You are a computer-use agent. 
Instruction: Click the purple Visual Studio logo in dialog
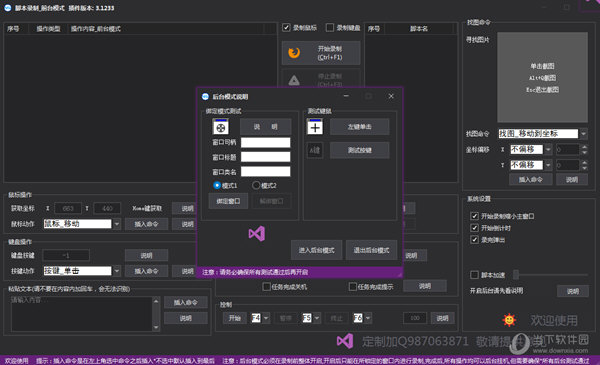257,233
